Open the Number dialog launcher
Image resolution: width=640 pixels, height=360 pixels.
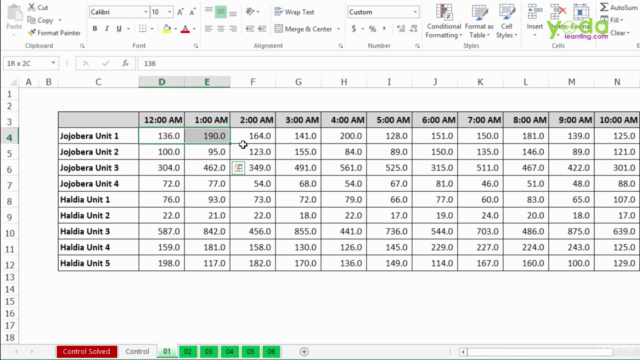[x=417, y=46]
